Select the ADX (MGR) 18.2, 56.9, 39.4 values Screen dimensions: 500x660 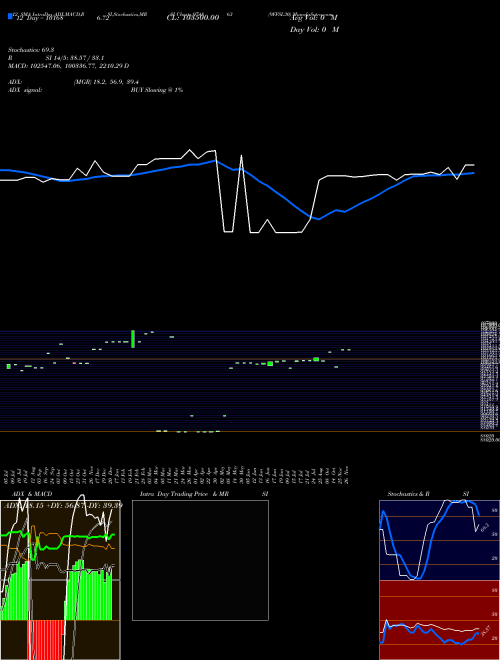(x=106, y=82)
